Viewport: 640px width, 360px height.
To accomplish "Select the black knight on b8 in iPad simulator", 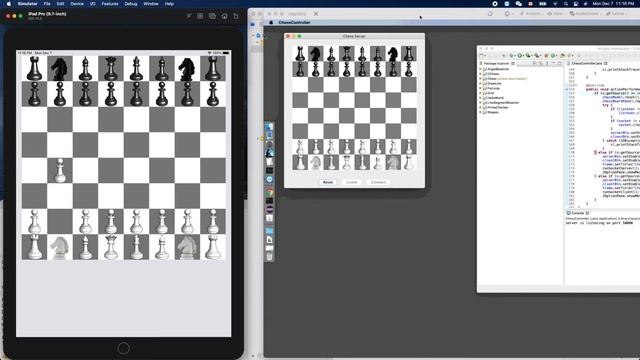I will 60,69.
